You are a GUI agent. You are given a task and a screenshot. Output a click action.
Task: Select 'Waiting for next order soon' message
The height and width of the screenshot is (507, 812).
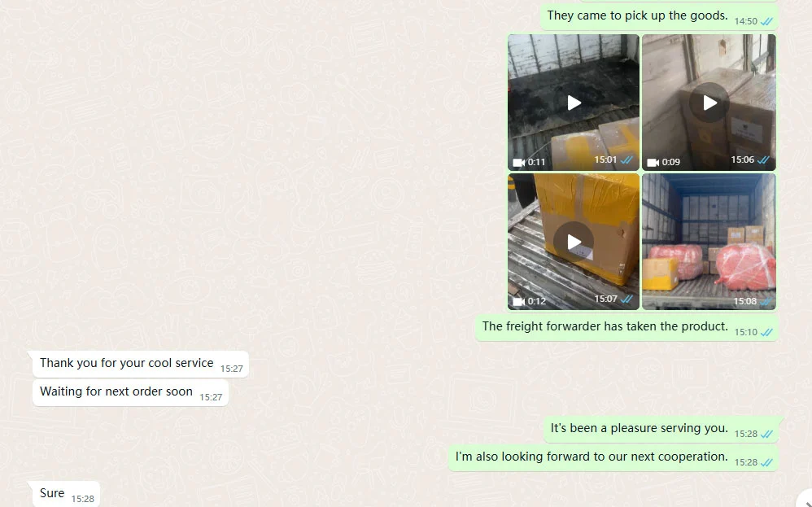click(x=130, y=392)
